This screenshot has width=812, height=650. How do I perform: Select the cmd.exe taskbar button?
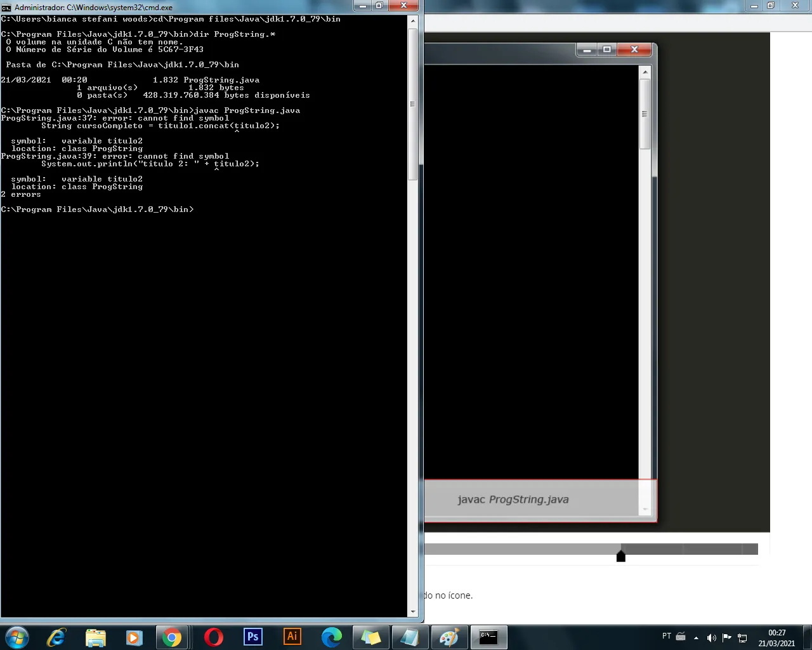tap(488, 637)
